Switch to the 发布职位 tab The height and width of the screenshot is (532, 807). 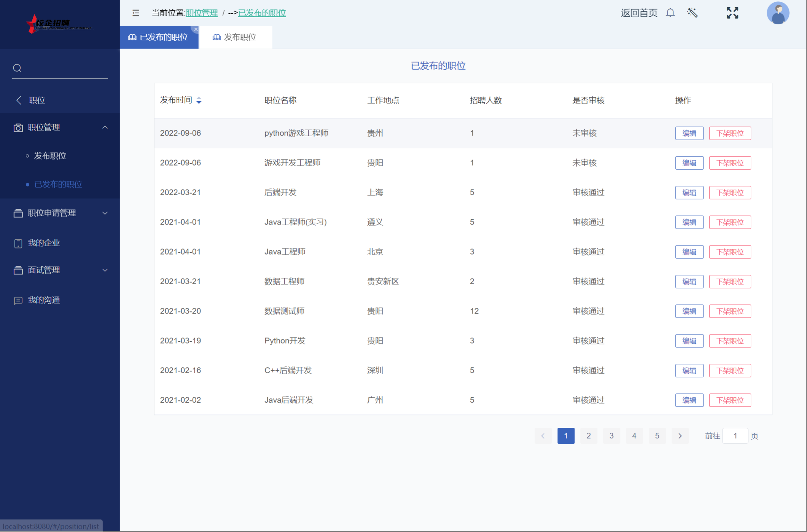235,37
